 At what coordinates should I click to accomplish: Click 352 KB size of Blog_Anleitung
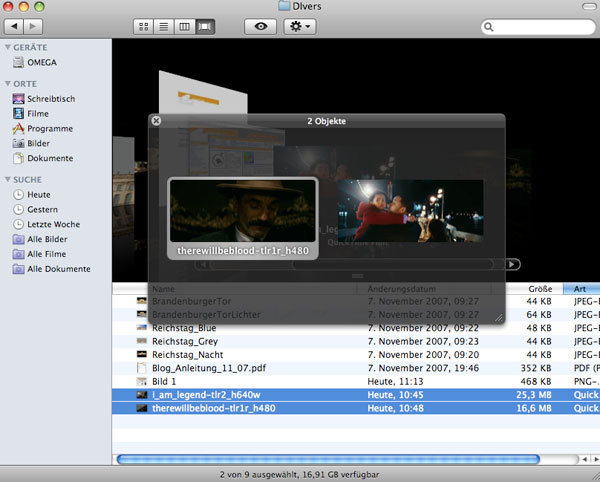coord(536,368)
